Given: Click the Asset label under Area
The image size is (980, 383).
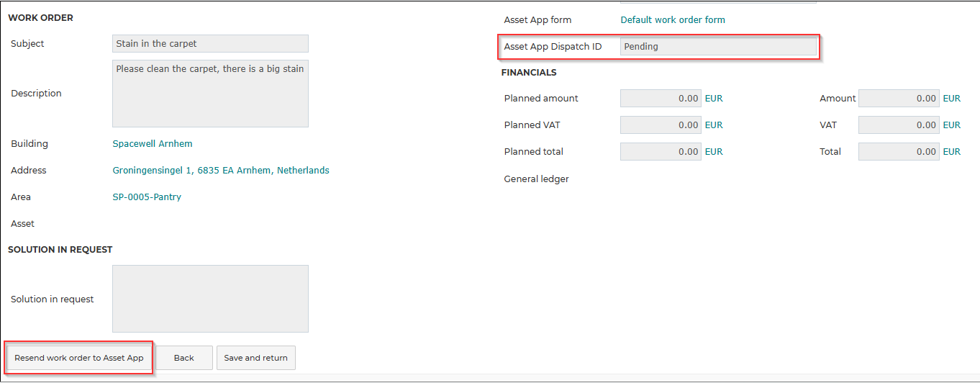Looking at the screenshot, I should tap(22, 224).
